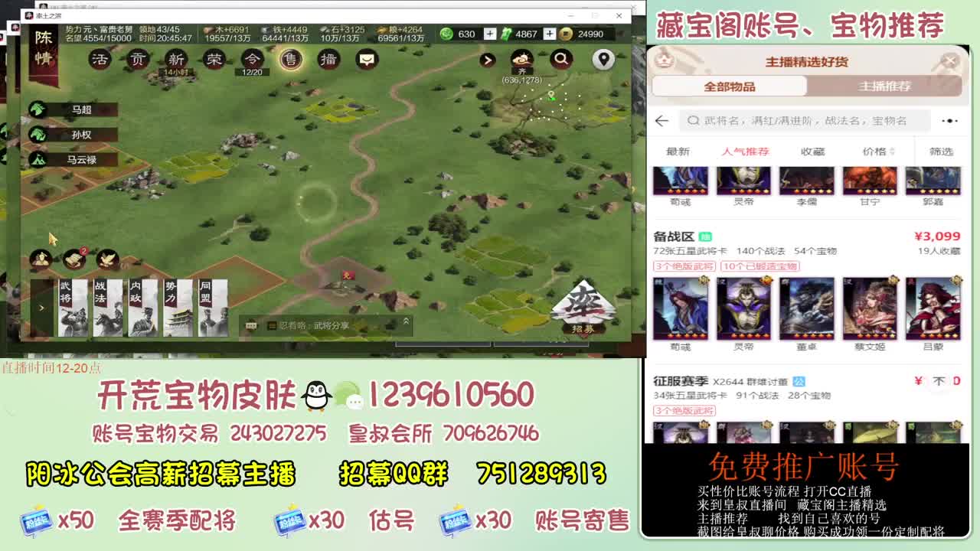Open the official portrait round icon
This screenshot has height=551, width=980.
41,259
